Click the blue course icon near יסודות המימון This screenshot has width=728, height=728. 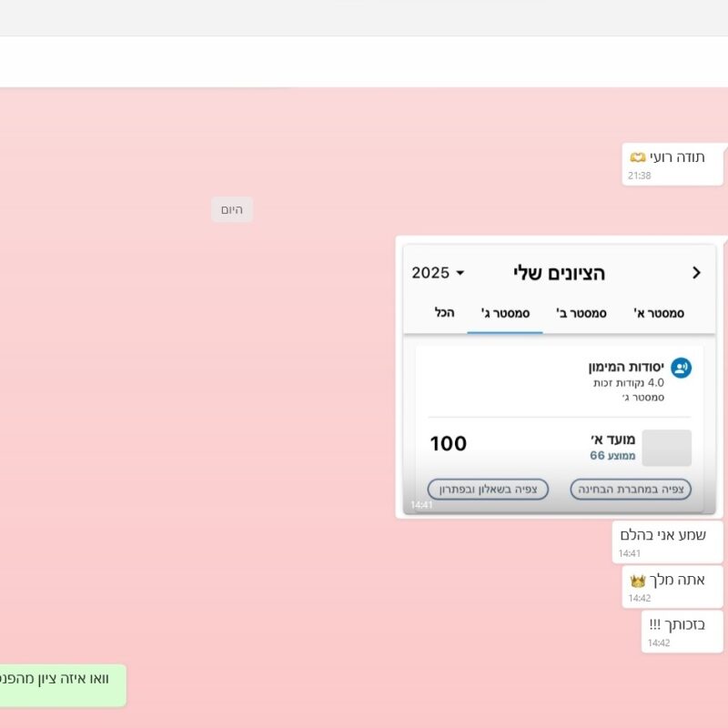click(681, 368)
